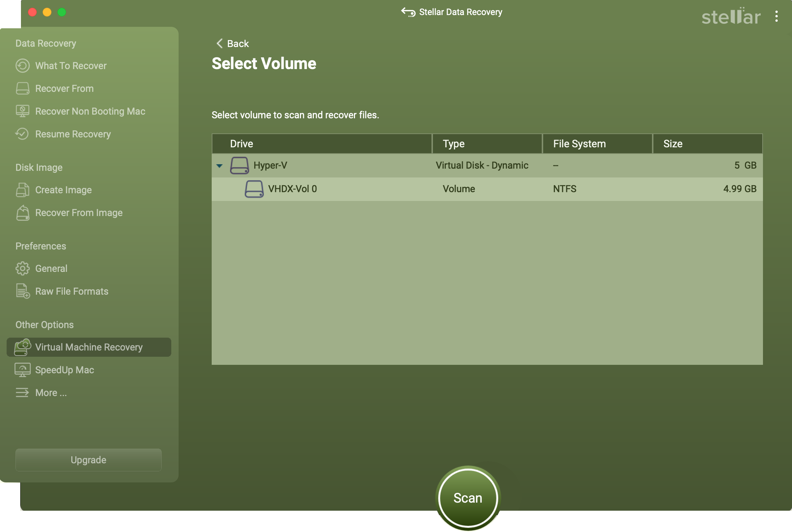The width and height of the screenshot is (792, 532).
Task: Click the 4.99 GB size value
Action: pos(740,189)
